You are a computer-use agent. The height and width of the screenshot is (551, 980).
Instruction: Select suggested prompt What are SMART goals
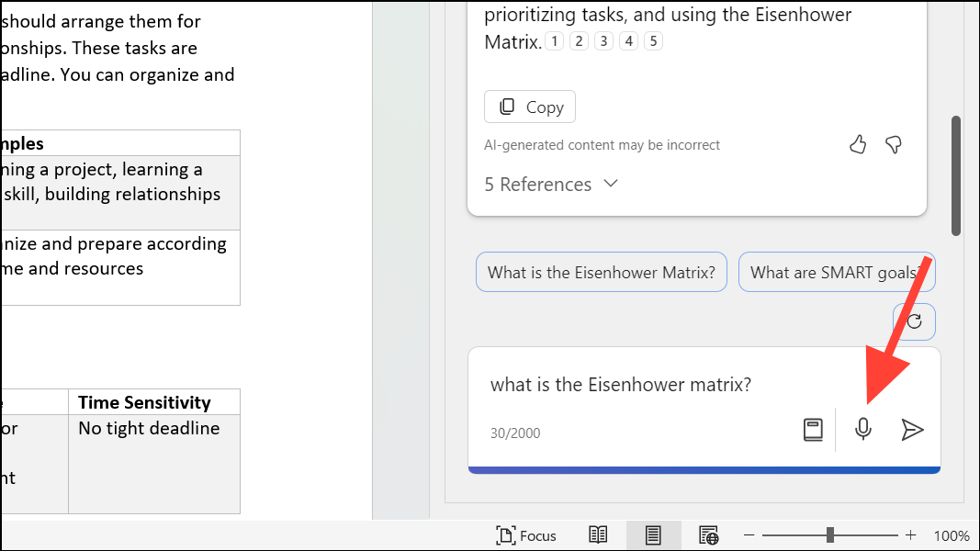(837, 272)
